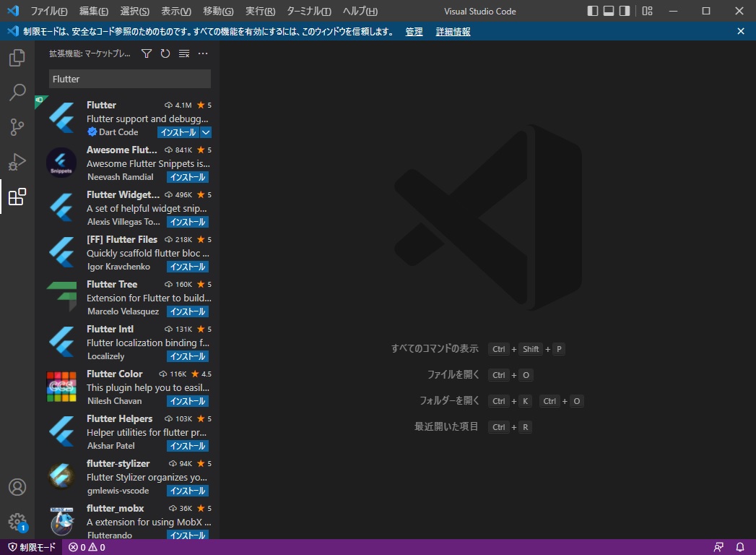Click the 管理 link in banner
The image size is (756, 555).
pos(414,32)
